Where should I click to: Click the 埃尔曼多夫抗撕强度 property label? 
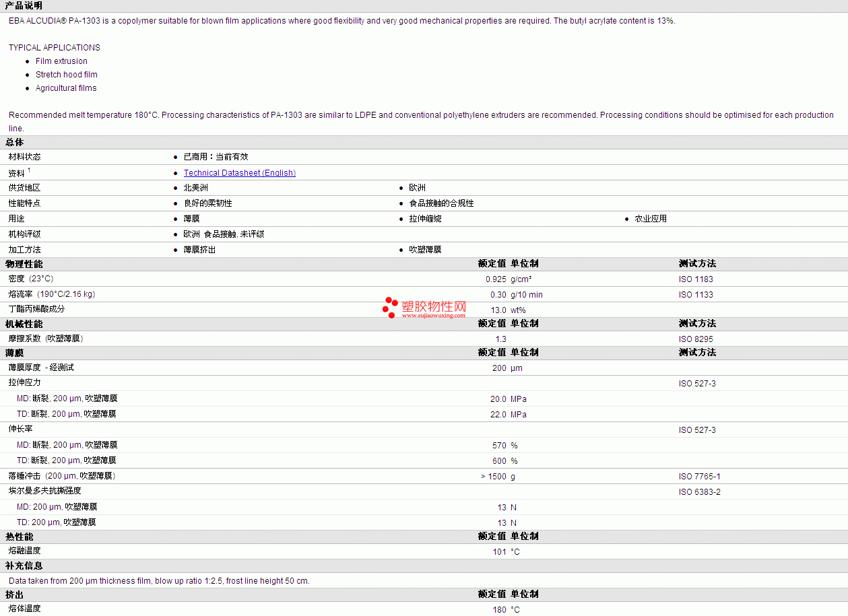point(45,491)
